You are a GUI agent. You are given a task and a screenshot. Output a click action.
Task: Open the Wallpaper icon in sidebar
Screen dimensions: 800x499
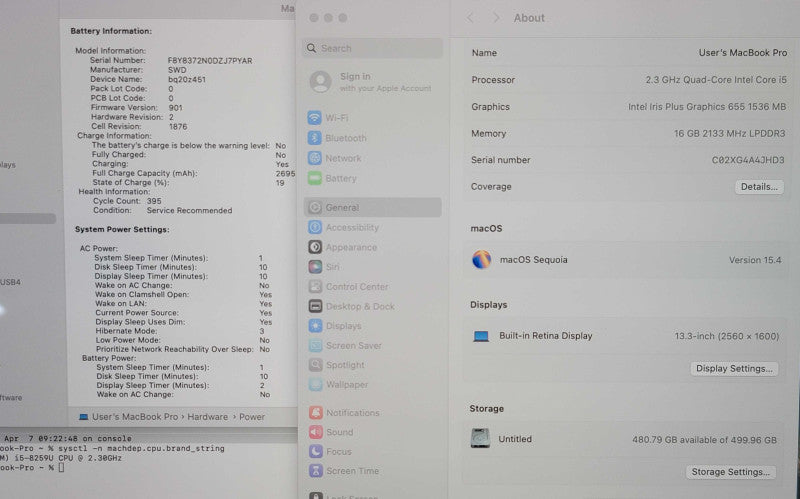315,384
